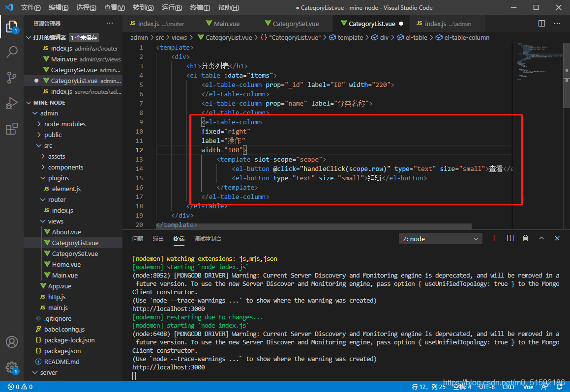Switch to the CategorySet.vue editor tab

pos(295,24)
